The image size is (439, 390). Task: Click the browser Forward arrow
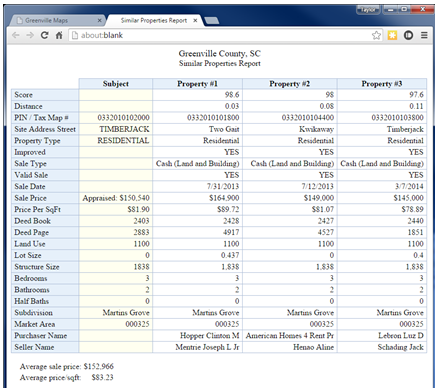tap(30, 35)
